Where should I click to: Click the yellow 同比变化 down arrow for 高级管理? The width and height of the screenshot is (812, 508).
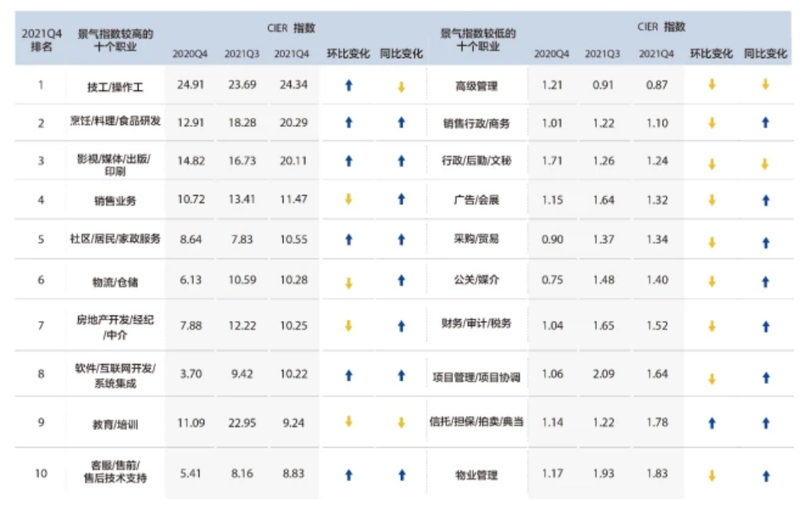(765, 85)
